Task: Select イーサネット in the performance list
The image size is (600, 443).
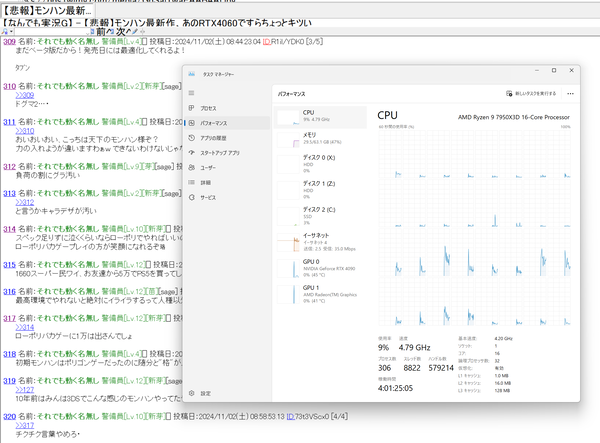Action: click(x=321, y=242)
